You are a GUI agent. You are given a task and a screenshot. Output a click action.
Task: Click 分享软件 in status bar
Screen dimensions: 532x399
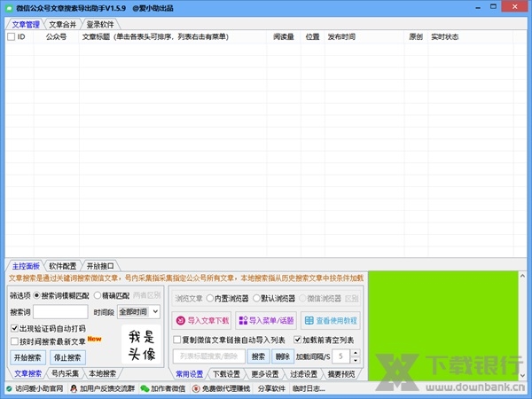[x=271, y=388]
